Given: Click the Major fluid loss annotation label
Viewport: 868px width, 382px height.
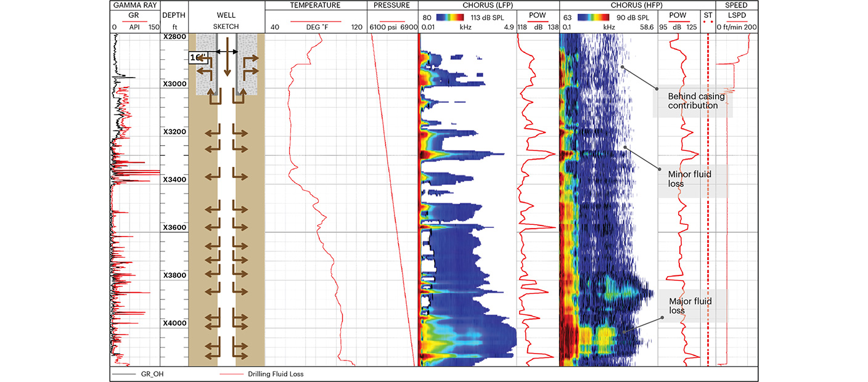Looking at the screenshot, I should 690,306.
